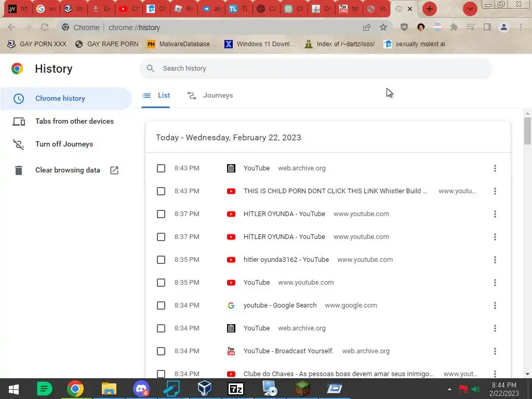Viewport: 532px width, 399px height.
Task: Click the scrollbar up arrow
Action: (x=527, y=113)
